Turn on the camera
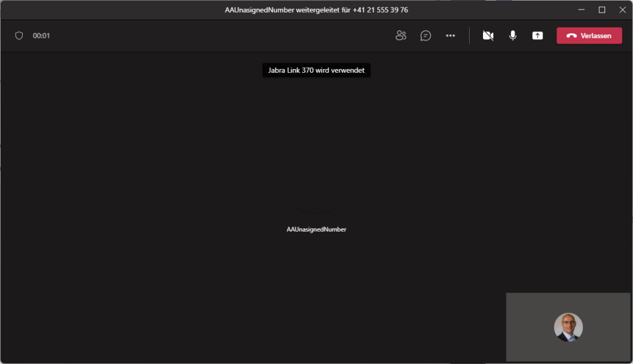The image size is (633, 364). [488, 35]
